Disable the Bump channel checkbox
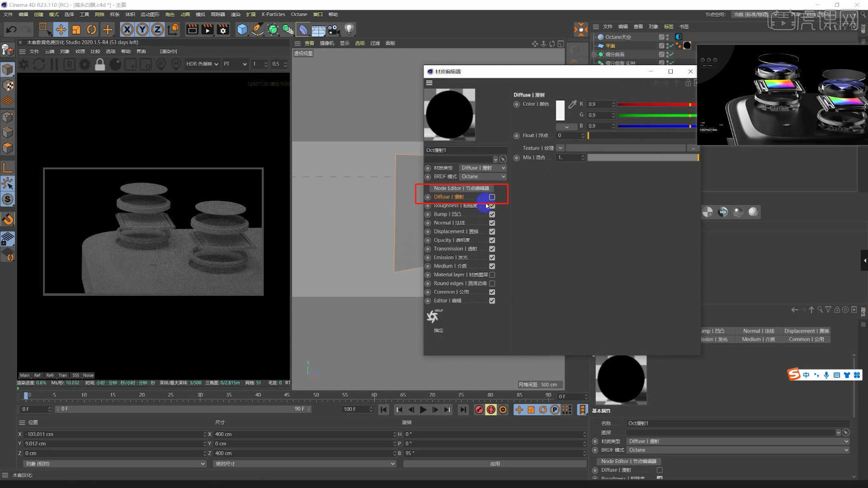This screenshot has height=488, width=868. pos(492,214)
